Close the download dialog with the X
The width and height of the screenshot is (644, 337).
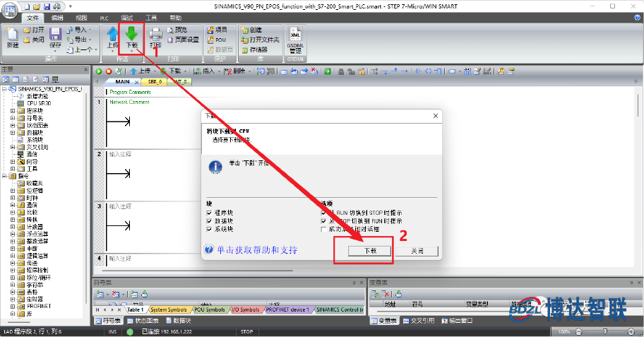pyautogui.click(x=436, y=116)
